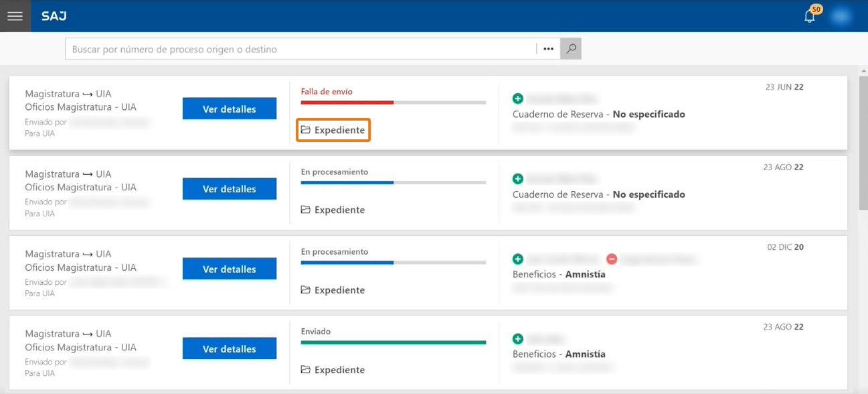The image size is (868, 394).
Task: Click the vertical scrollbar thumb
Action: click(863, 143)
